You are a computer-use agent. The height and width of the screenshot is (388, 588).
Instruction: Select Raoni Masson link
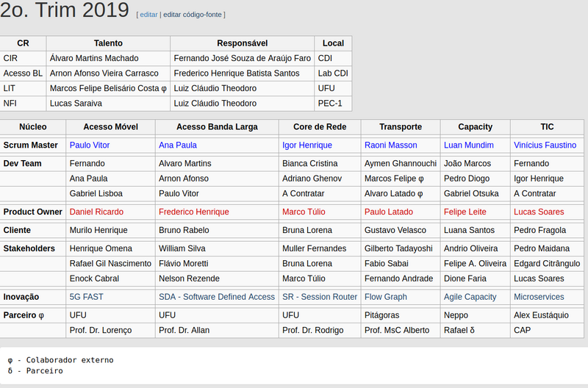390,145
